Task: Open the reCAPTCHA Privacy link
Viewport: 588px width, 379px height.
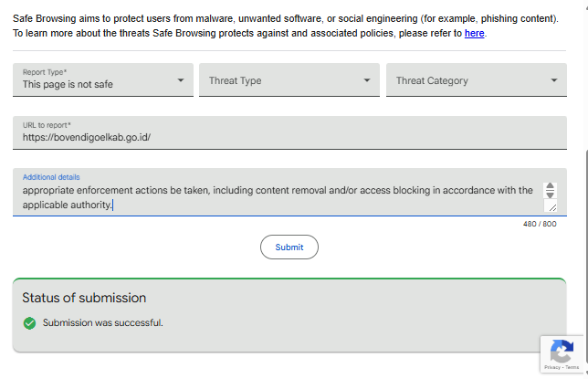Action: (552, 369)
